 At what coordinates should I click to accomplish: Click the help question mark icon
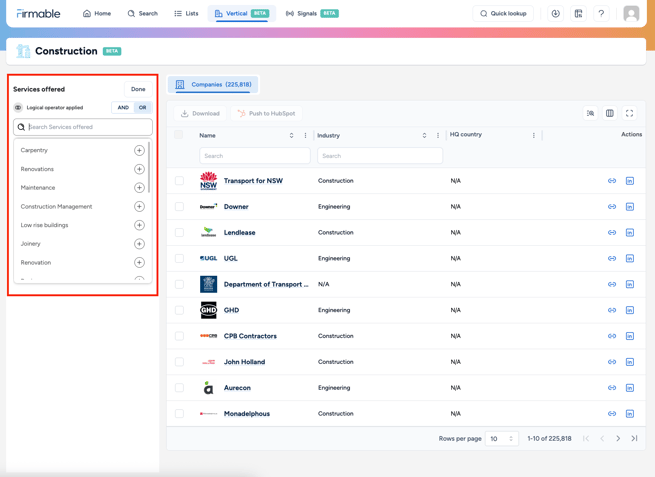[x=601, y=13]
